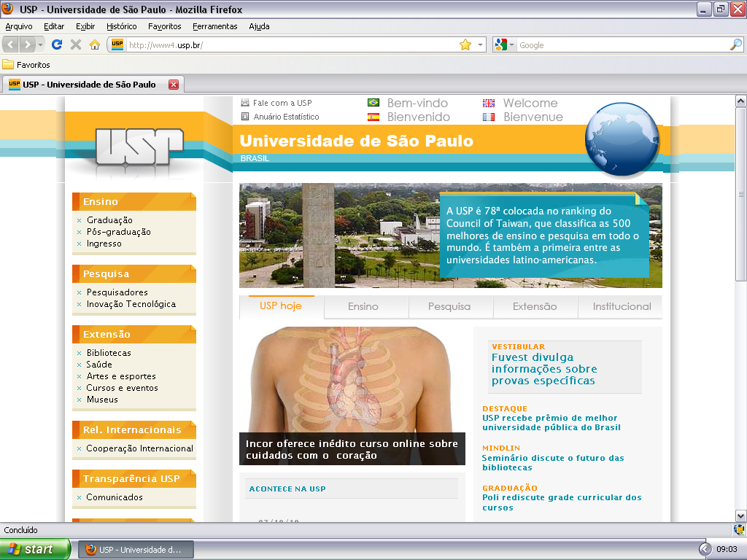The image size is (747, 560).
Task: Click the bookmark star in address bar
Action: point(465,44)
